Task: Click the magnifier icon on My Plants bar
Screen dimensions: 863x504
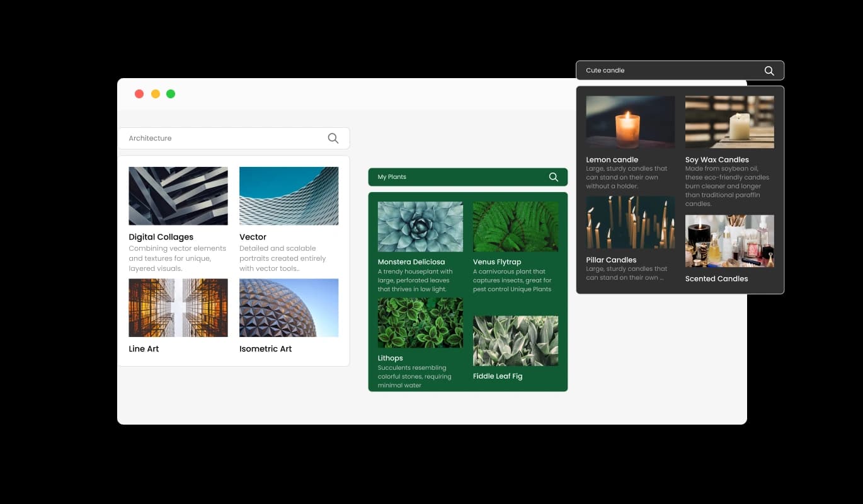Action: (x=553, y=177)
